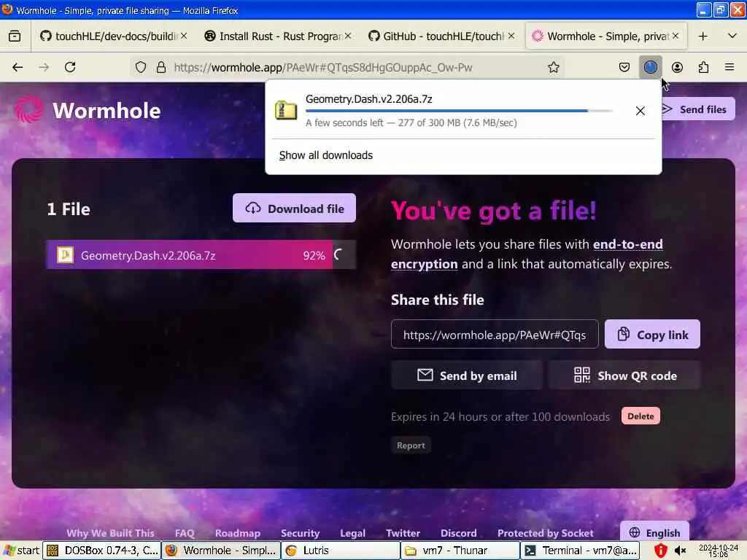Open the Pocket save icon
The width and height of the screenshot is (747, 560).
[624, 67]
